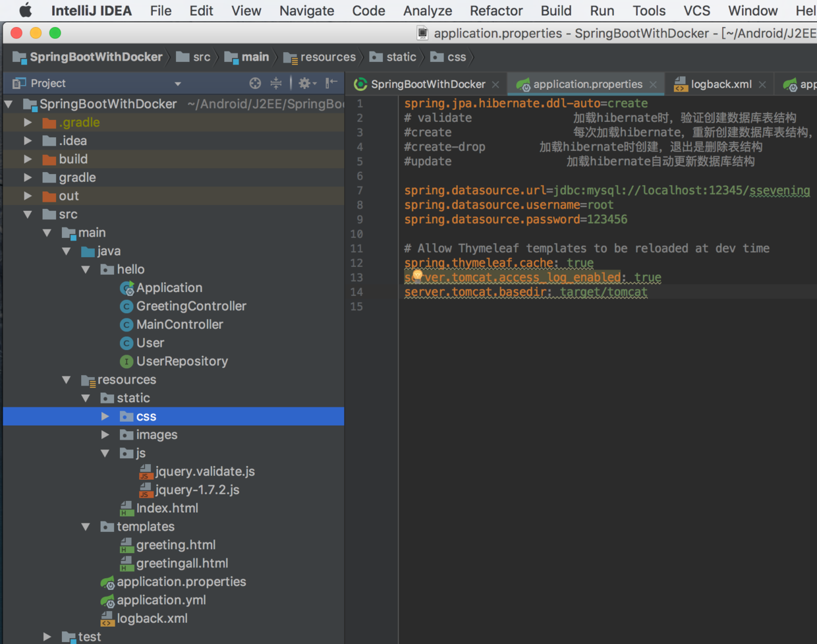Click the application.properties Spring icon in tree

tap(107, 583)
